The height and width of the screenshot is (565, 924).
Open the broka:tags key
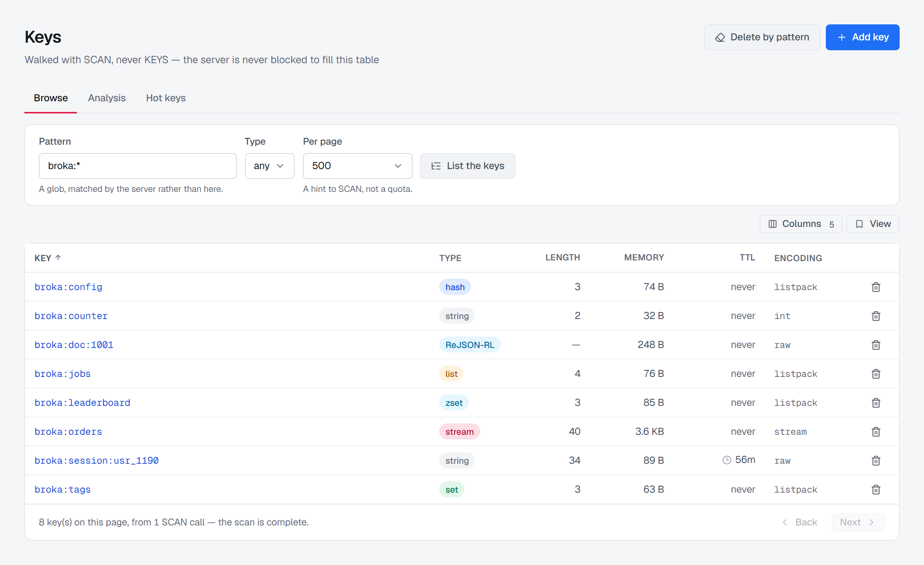(63, 490)
